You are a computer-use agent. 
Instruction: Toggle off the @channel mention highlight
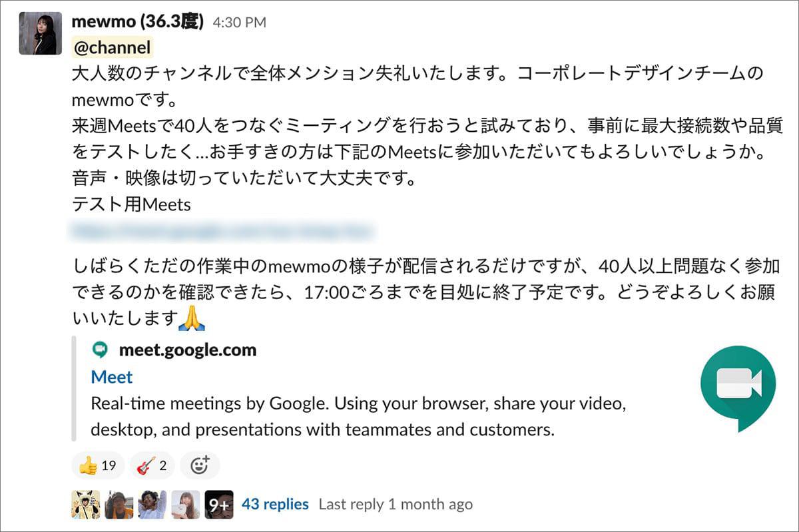tap(111, 48)
